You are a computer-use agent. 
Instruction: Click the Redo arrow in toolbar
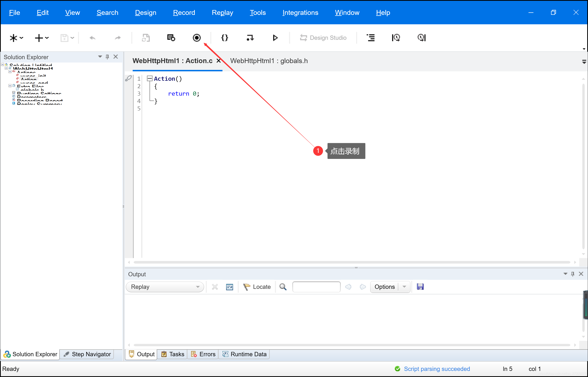(x=118, y=38)
